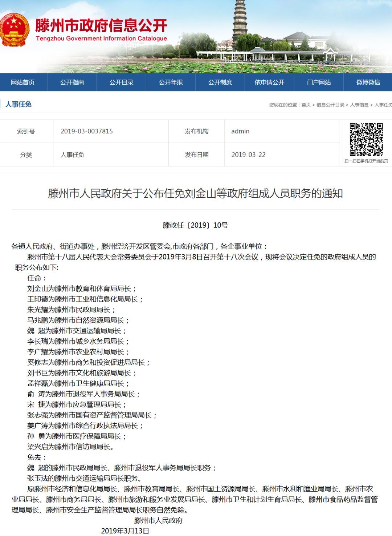Open the 门户网站 navigation item

pyautogui.click(x=318, y=82)
